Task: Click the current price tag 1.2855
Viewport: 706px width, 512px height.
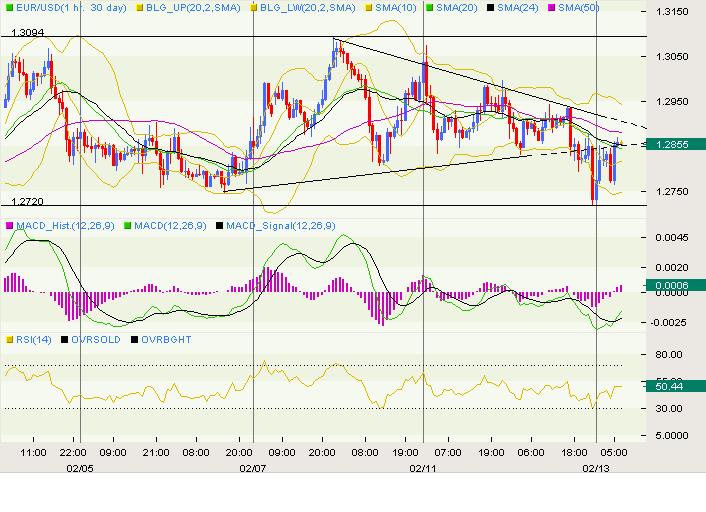Action: point(675,145)
